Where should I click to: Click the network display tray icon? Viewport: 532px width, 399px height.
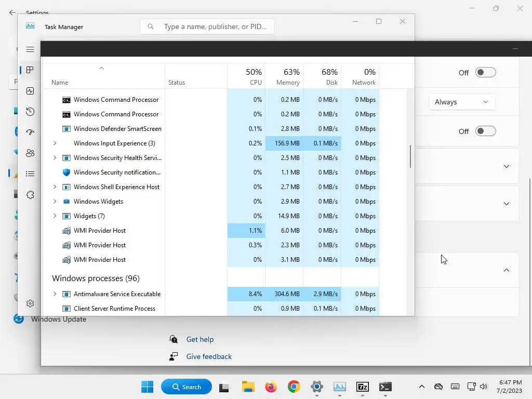tap(471, 387)
